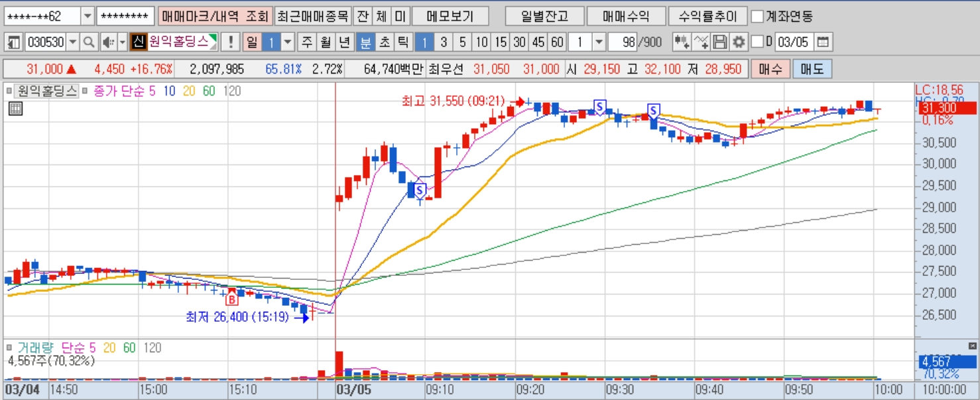Switch to 월 monthly chart

(x=326, y=42)
